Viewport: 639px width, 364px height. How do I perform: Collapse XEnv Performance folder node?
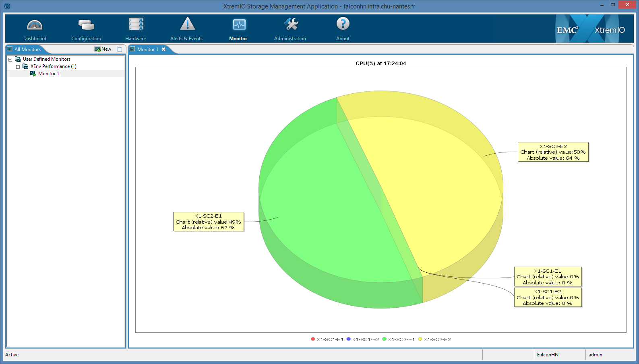(x=18, y=67)
